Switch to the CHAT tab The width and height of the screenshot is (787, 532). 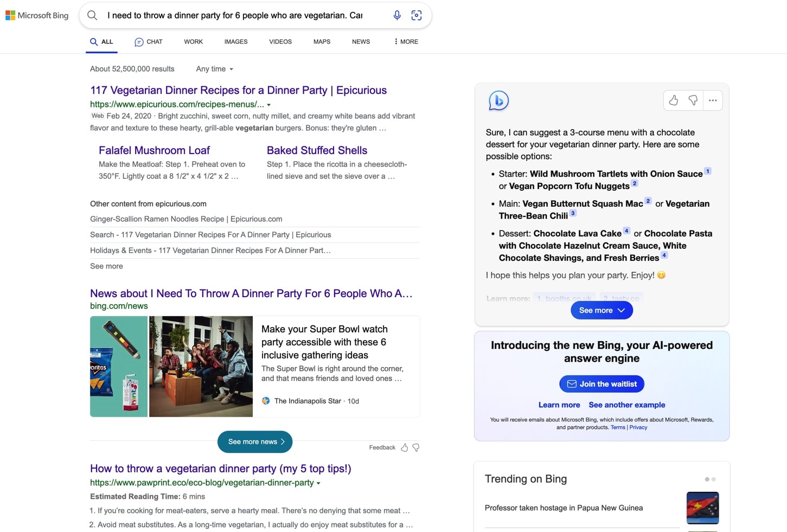[149, 42]
